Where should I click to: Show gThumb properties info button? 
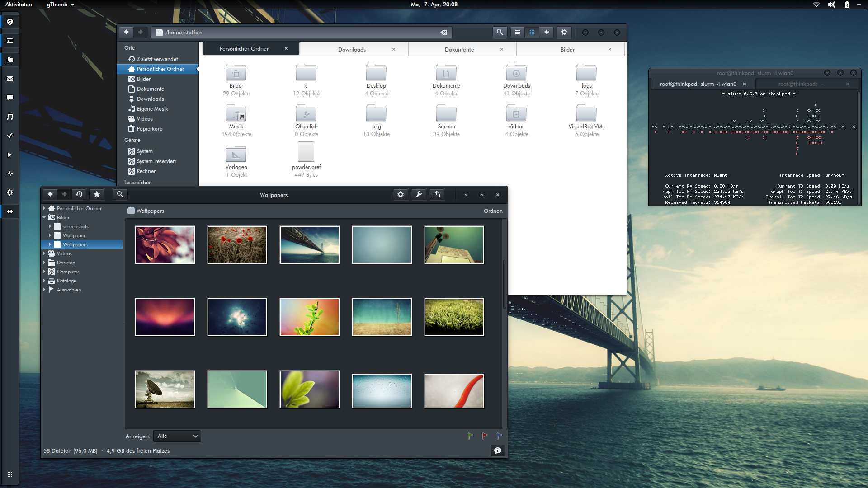pyautogui.click(x=497, y=450)
